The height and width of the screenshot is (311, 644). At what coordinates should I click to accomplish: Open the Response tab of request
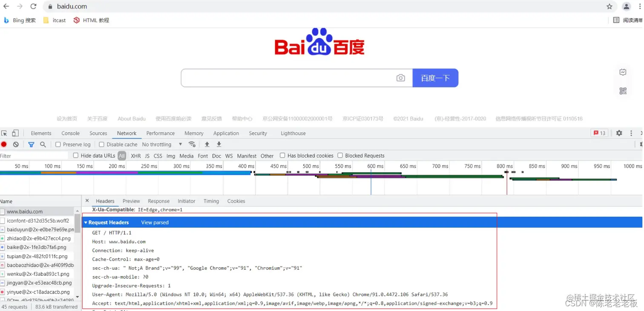coord(159,201)
